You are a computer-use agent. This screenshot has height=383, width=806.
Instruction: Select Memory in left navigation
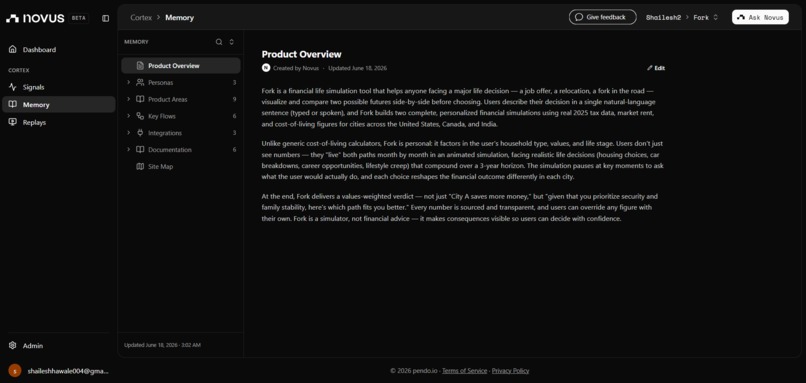tap(59, 104)
